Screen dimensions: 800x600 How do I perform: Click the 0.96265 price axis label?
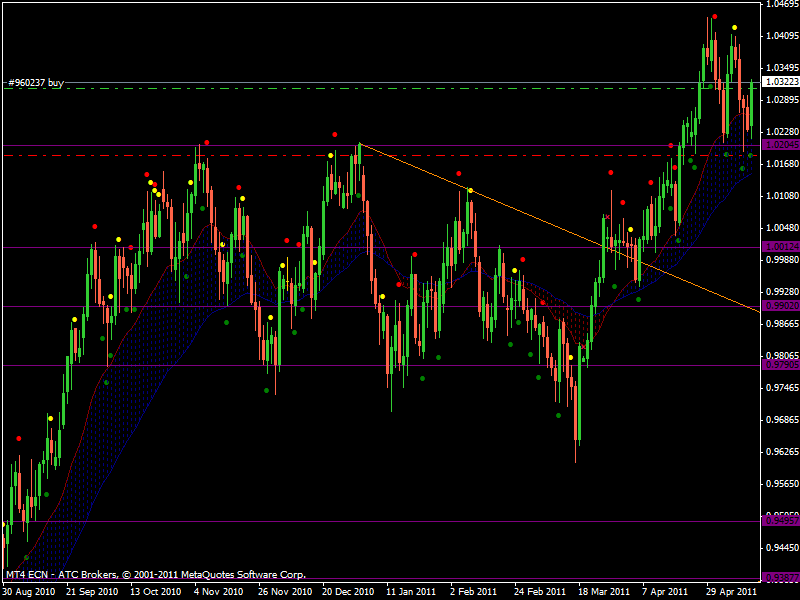click(782, 452)
